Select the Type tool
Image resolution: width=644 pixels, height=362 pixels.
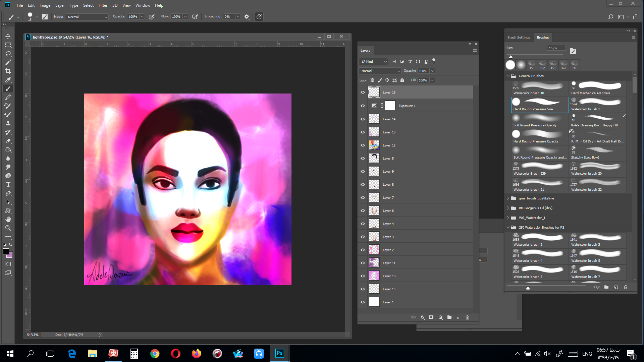(x=8, y=184)
